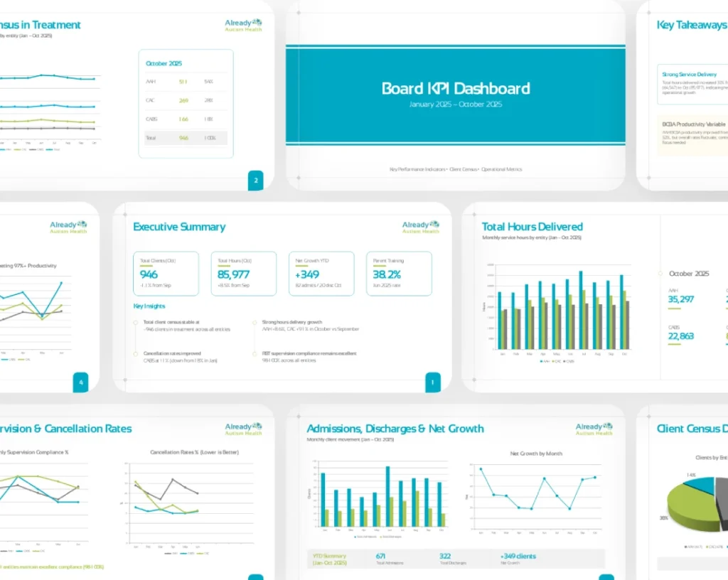Image resolution: width=728 pixels, height=580 pixels.
Task: Click the page number 4 badge
Action: point(81,382)
